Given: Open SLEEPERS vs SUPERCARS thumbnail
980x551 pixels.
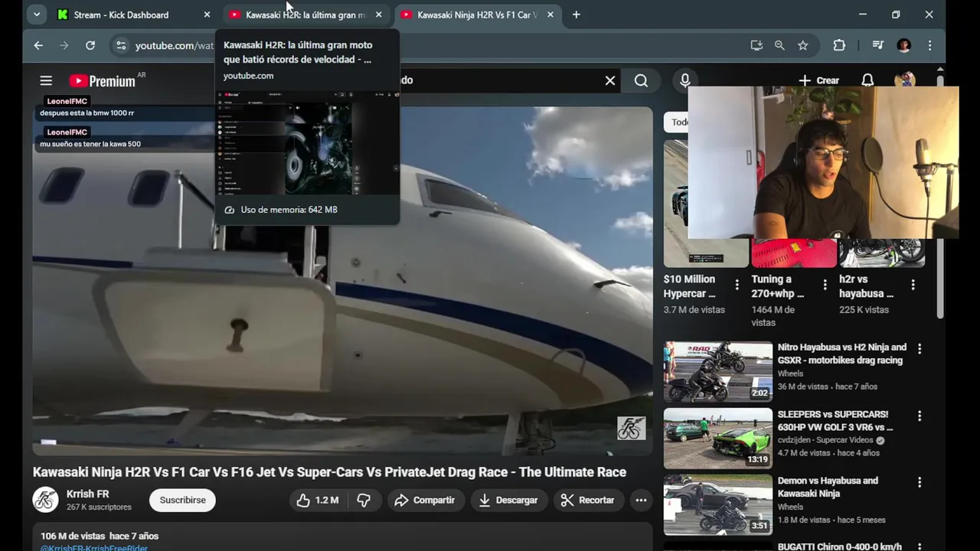Looking at the screenshot, I should pyautogui.click(x=717, y=439).
